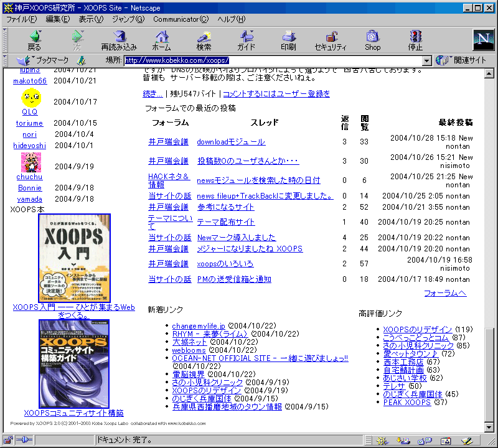Click the page location proxy icon
This screenshot has width=498, height=448.
click(x=82, y=60)
